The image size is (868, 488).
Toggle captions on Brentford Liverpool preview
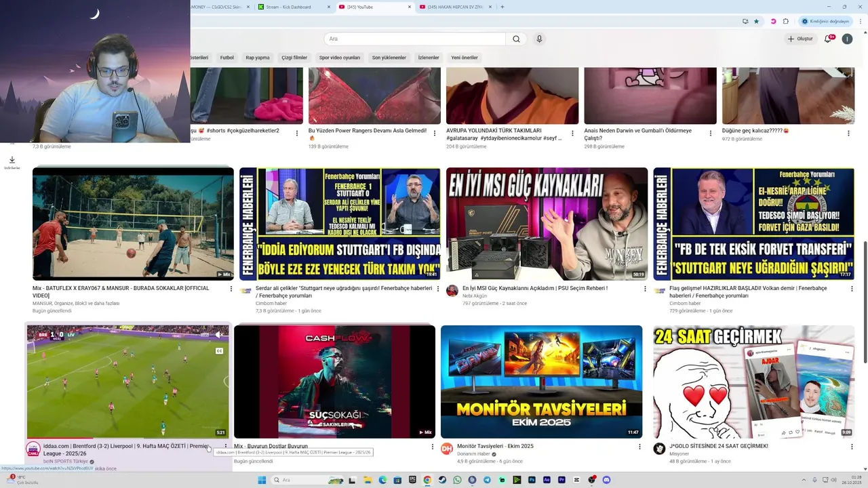pyautogui.click(x=219, y=351)
